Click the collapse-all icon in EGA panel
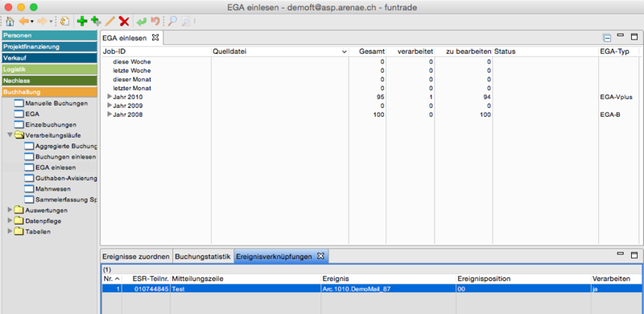The width and height of the screenshot is (644, 314). point(607,38)
